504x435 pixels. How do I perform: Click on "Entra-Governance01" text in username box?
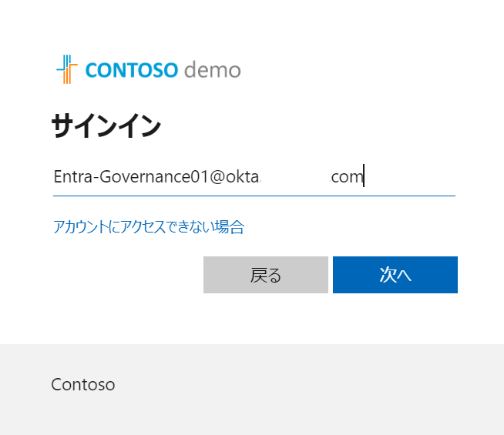point(131,176)
